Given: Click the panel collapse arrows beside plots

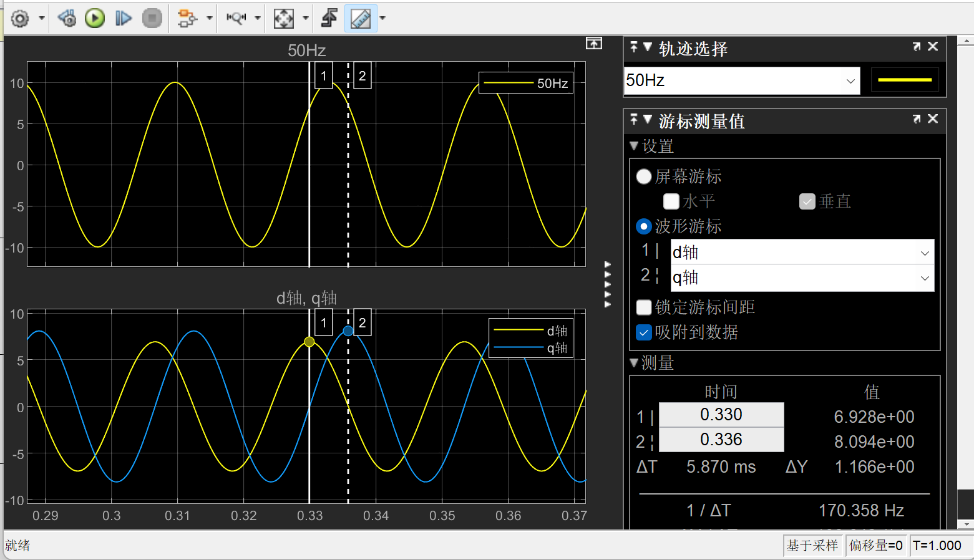Looking at the screenshot, I should pos(608,284).
